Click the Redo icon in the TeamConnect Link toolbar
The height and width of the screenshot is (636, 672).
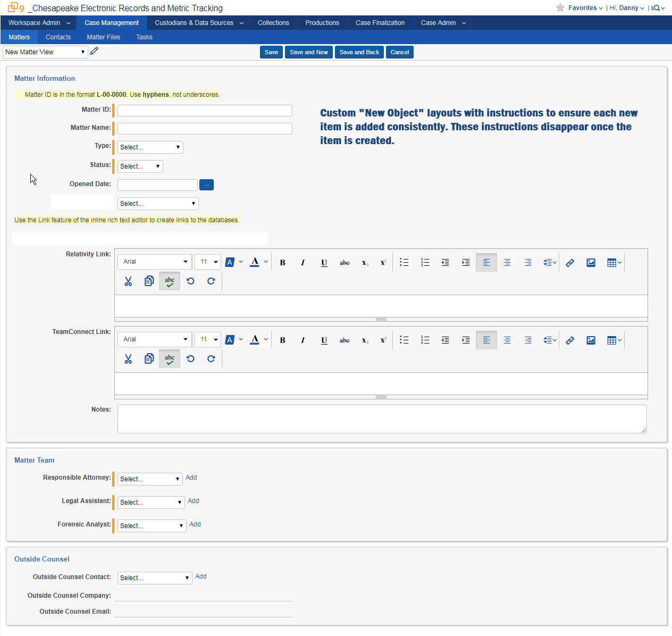pos(211,358)
